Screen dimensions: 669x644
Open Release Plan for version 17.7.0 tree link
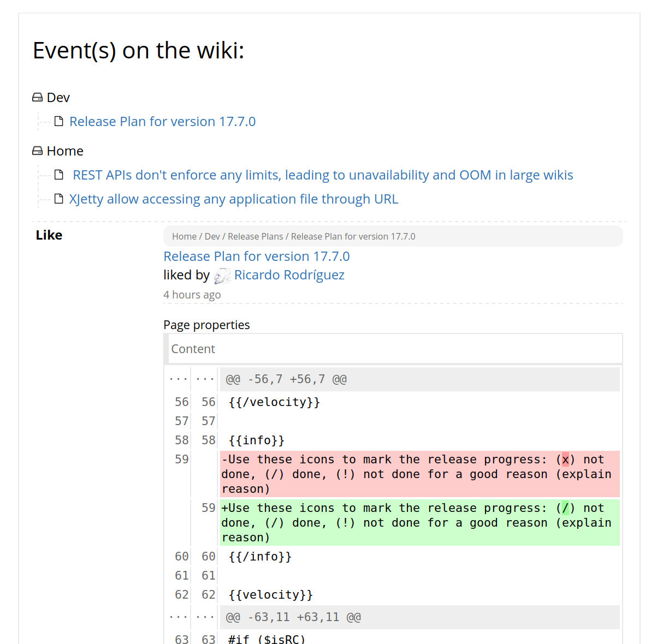pyautogui.click(x=162, y=122)
